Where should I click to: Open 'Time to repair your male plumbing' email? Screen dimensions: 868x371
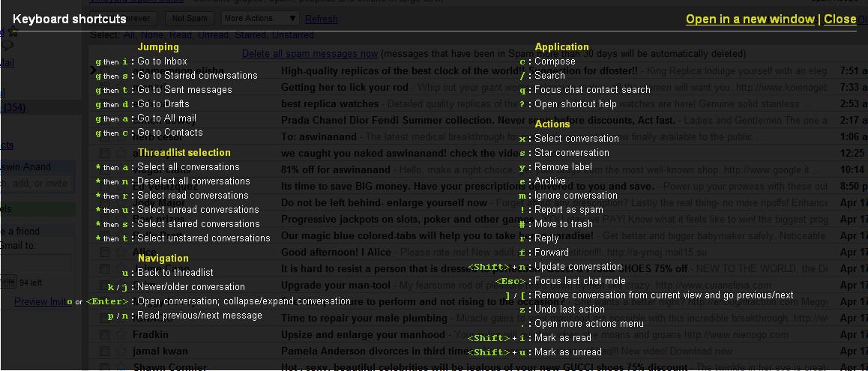pos(364,319)
